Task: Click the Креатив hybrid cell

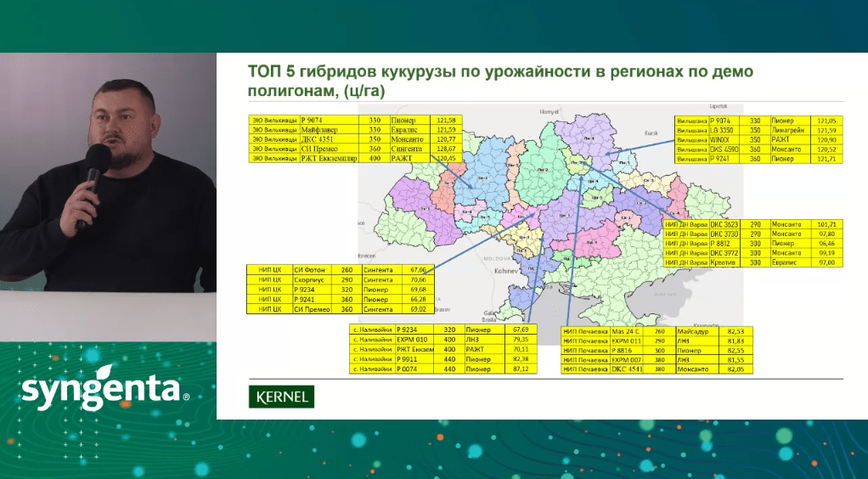Action: (724, 262)
